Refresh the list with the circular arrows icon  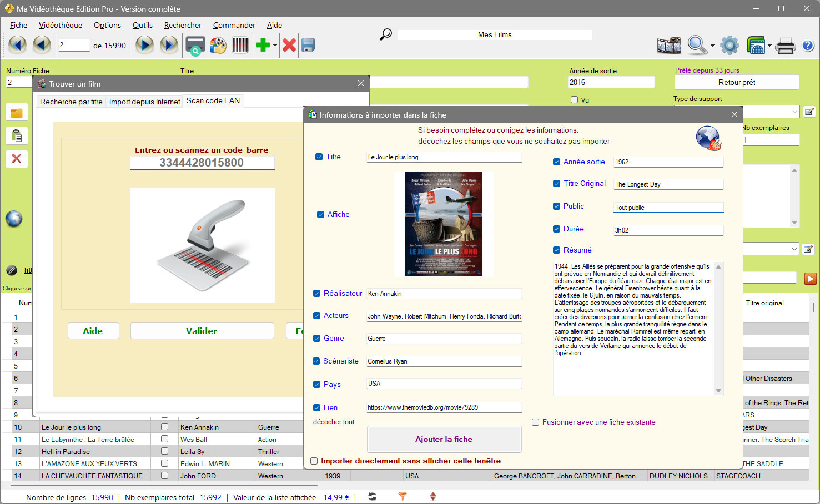click(x=371, y=497)
